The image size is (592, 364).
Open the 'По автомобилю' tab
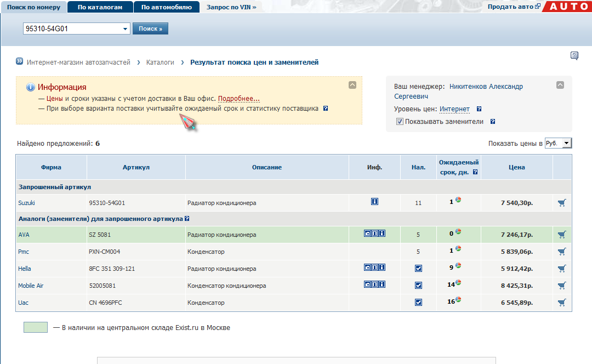(x=166, y=7)
